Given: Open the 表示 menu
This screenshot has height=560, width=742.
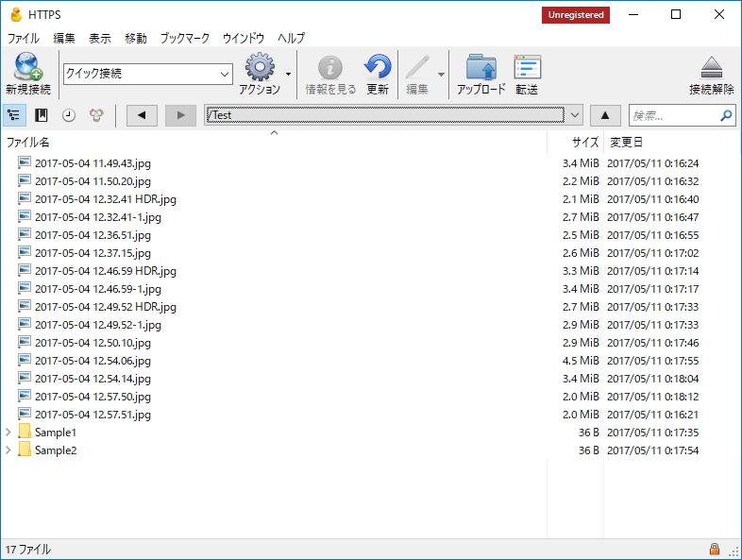Looking at the screenshot, I should [x=100, y=39].
